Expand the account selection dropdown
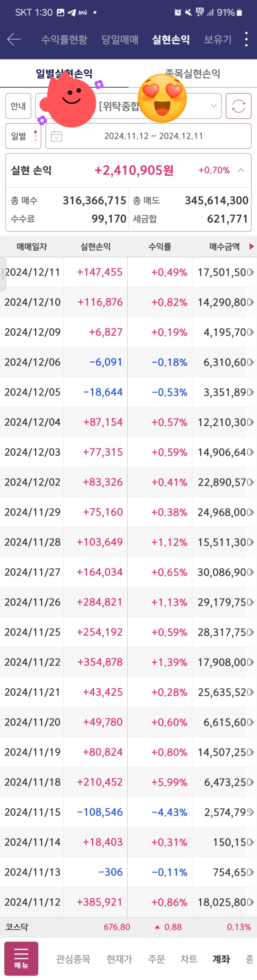Viewport: 257px width, 980px height. click(x=214, y=106)
